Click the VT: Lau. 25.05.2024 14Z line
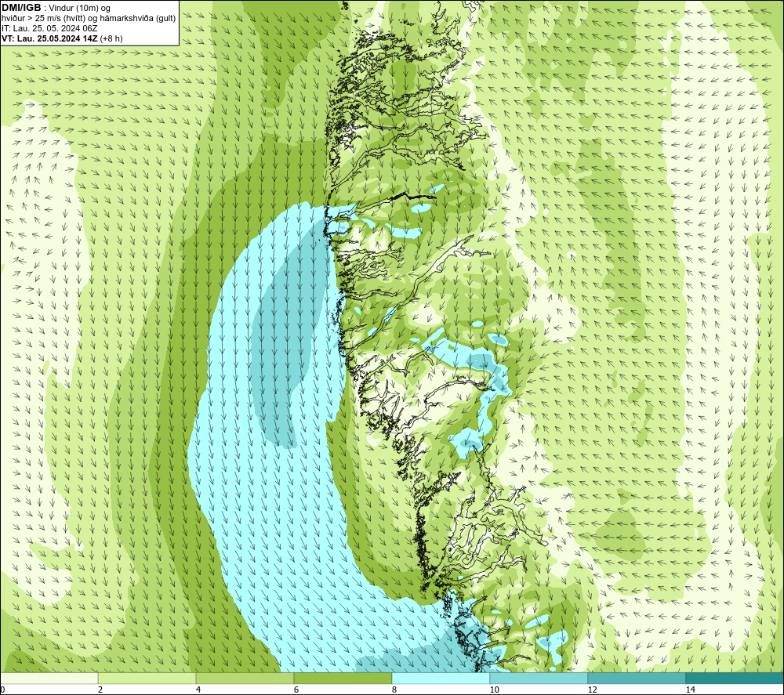784x695 pixels. [49, 38]
